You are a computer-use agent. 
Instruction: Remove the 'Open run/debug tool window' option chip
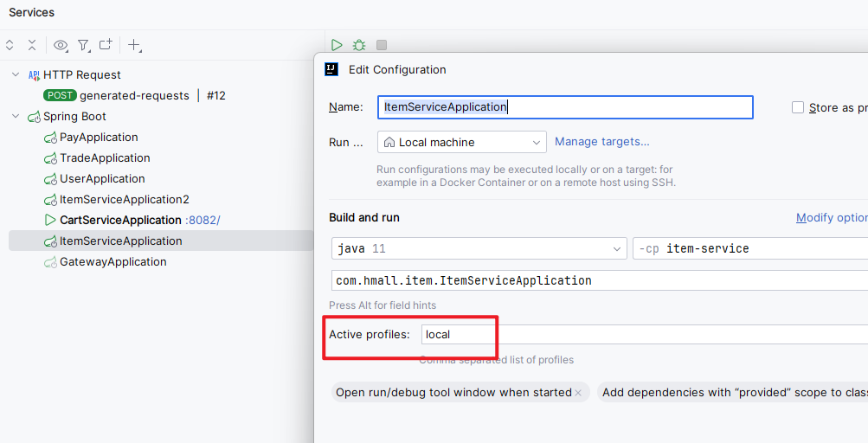[578, 393]
